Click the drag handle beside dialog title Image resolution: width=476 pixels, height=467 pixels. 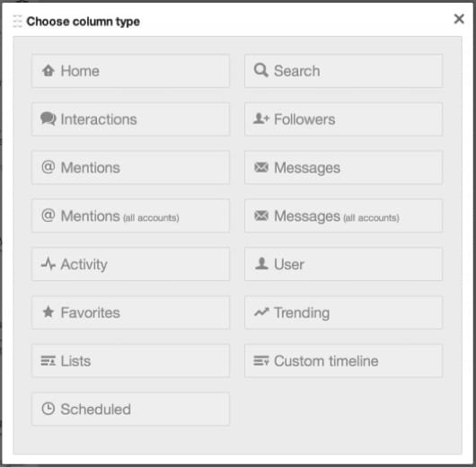pyautogui.click(x=18, y=21)
